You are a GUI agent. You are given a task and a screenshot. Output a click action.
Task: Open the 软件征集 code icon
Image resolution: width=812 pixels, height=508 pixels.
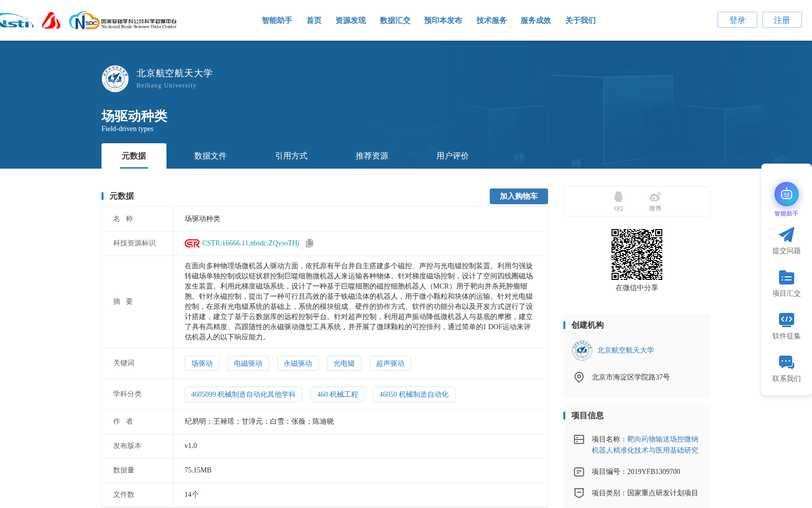click(786, 320)
